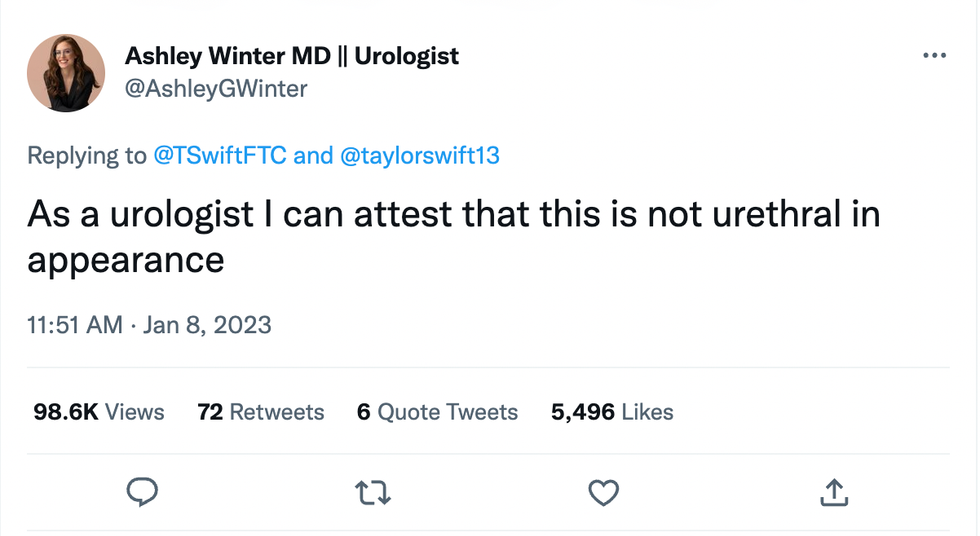Click the word 'appearance' in the tweet
980x536 pixels.
pyautogui.click(x=125, y=260)
